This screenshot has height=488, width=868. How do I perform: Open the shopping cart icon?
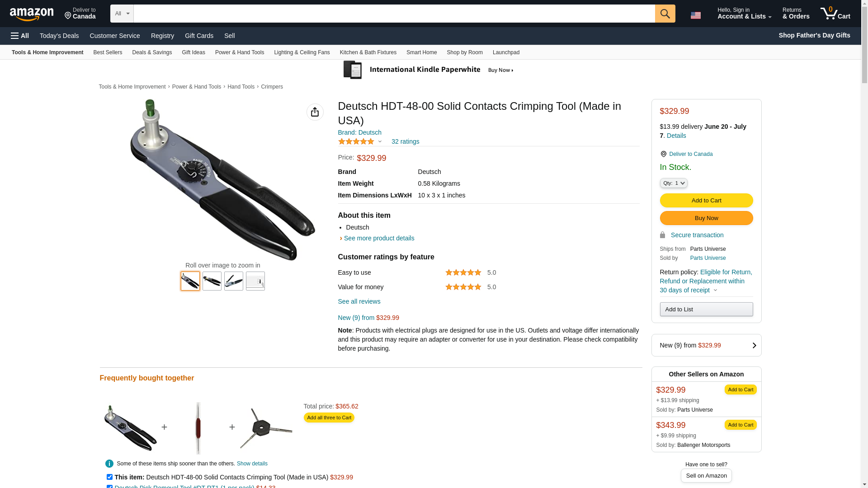click(x=835, y=14)
